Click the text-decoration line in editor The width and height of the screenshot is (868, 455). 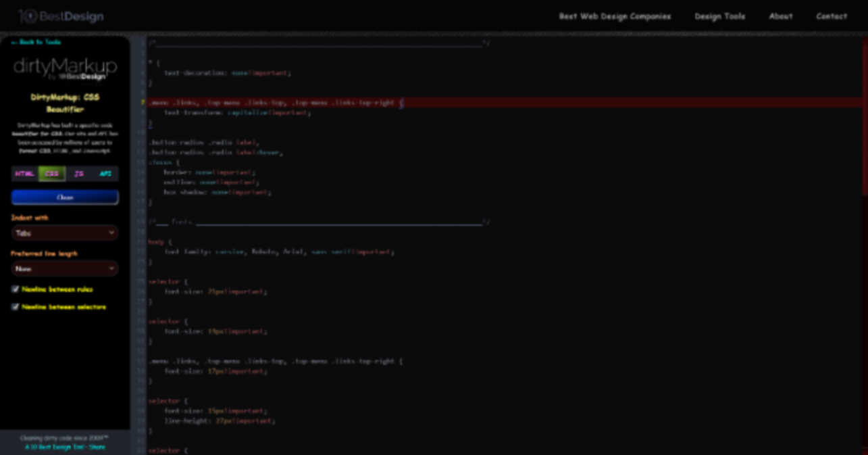[228, 72]
